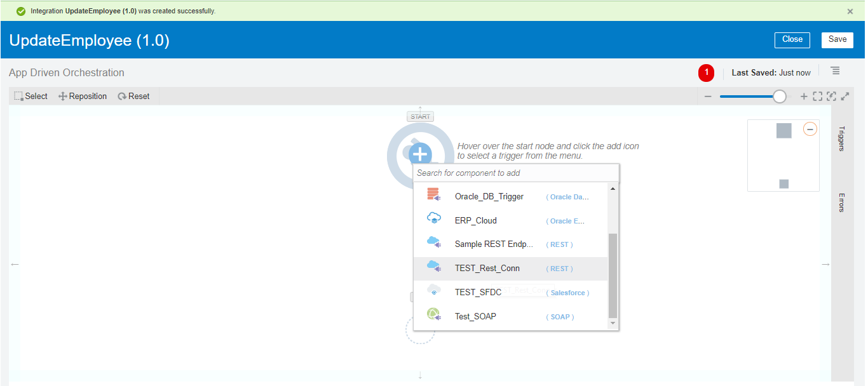
Task: Choose TEST_SFDC from the list
Action: [x=511, y=293]
